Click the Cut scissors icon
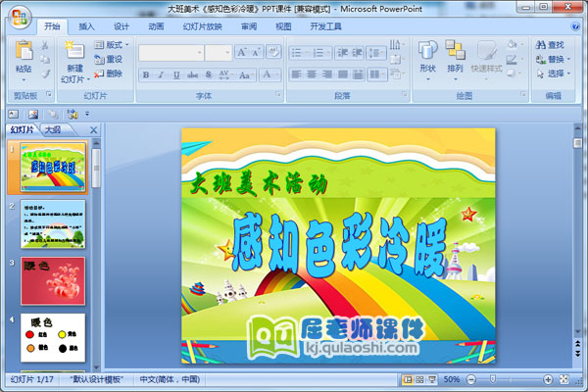This screenshot has width=588, height=392. click(x=45, y=45)
